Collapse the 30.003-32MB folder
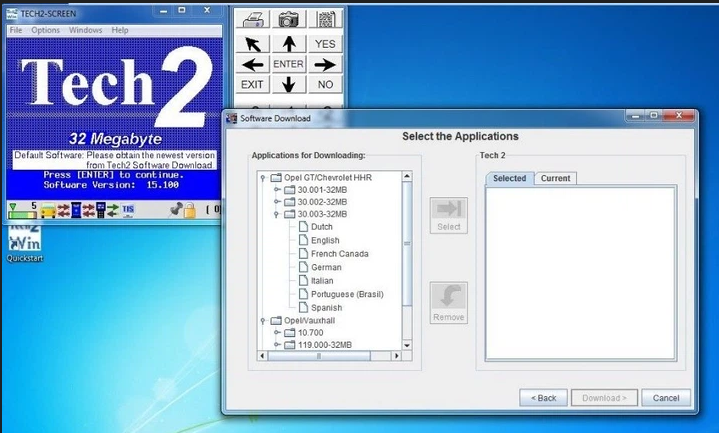The height and width of the screenshot is (433, 719). tap(277, 214)
